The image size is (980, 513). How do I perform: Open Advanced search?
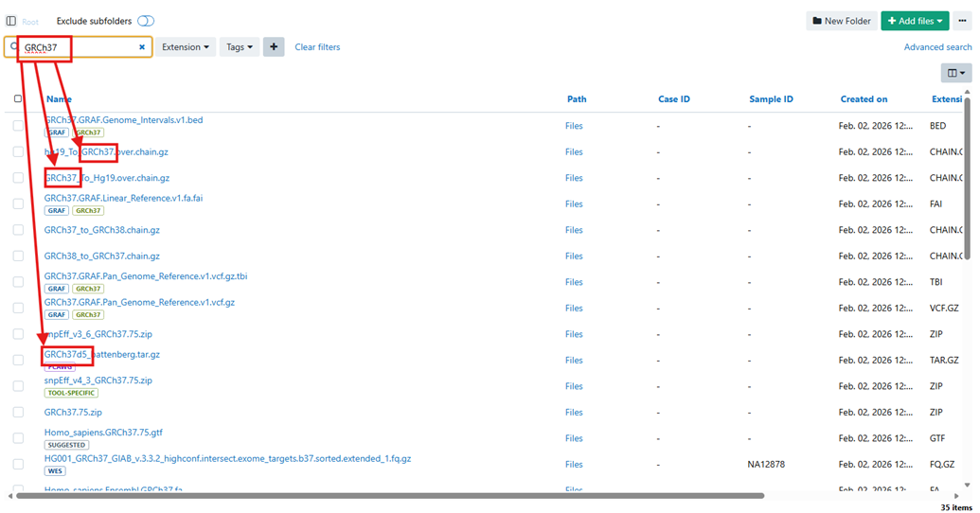click(937, 47)
